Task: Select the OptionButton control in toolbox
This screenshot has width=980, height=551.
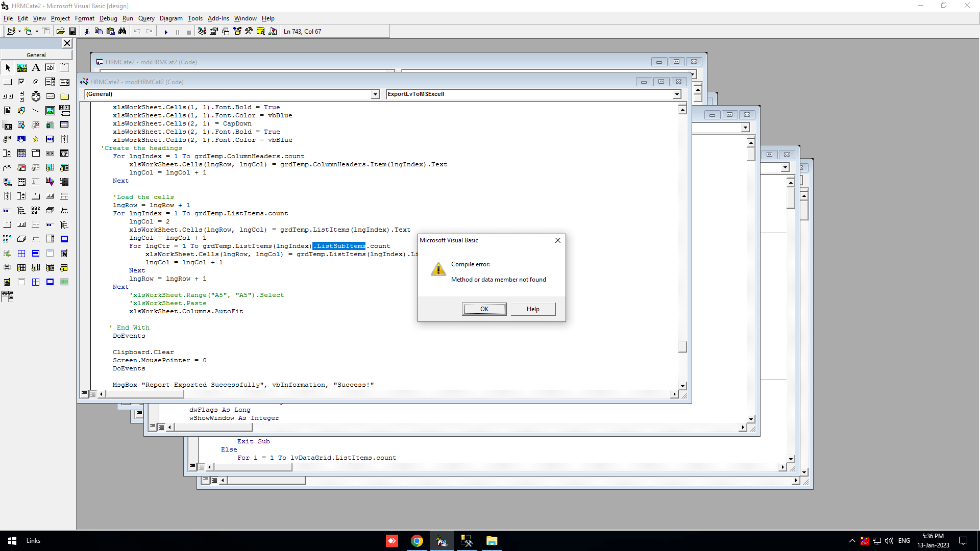Action: coord(36,82)
